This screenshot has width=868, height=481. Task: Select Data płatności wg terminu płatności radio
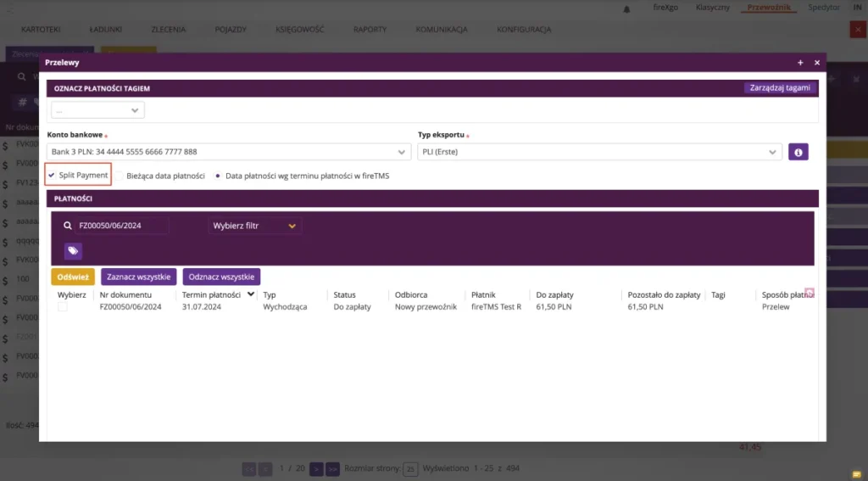(218, 176)
